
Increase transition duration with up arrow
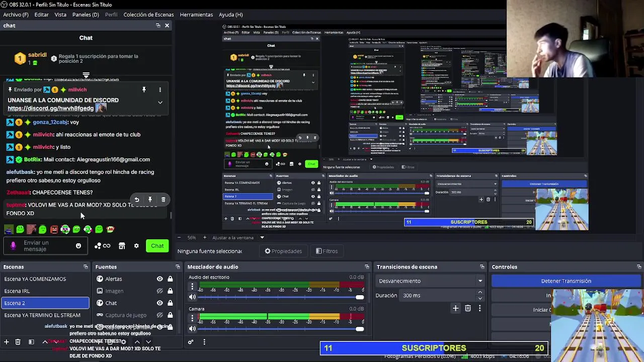[x=480, y=293]
